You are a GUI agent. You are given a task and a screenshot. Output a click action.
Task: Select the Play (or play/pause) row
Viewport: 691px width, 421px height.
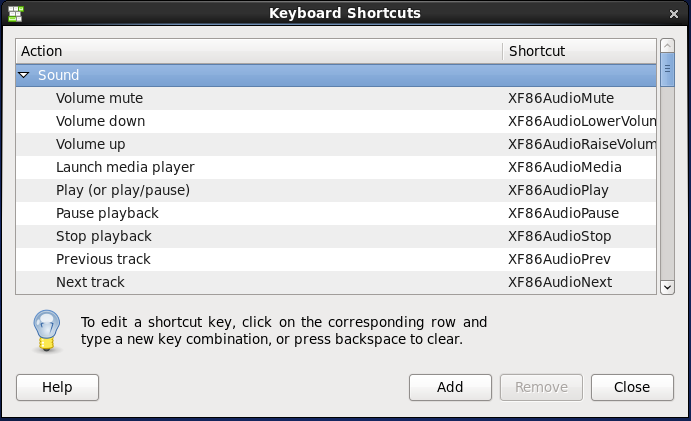(x=122, y=190)
